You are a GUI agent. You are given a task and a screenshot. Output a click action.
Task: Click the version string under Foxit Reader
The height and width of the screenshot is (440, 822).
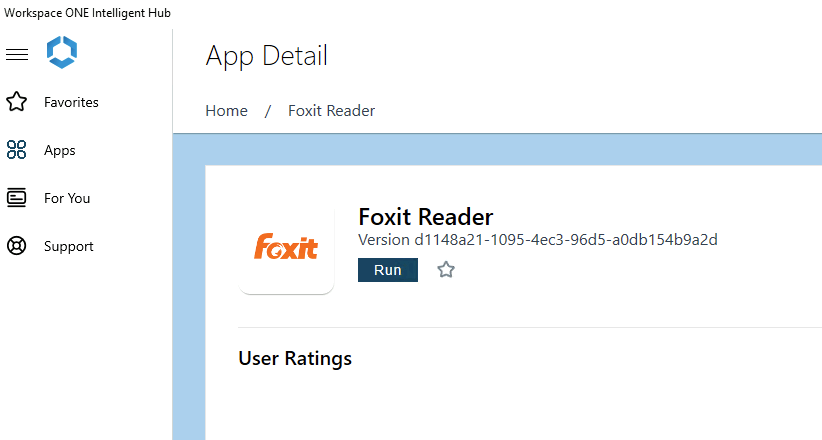point(538,240)
